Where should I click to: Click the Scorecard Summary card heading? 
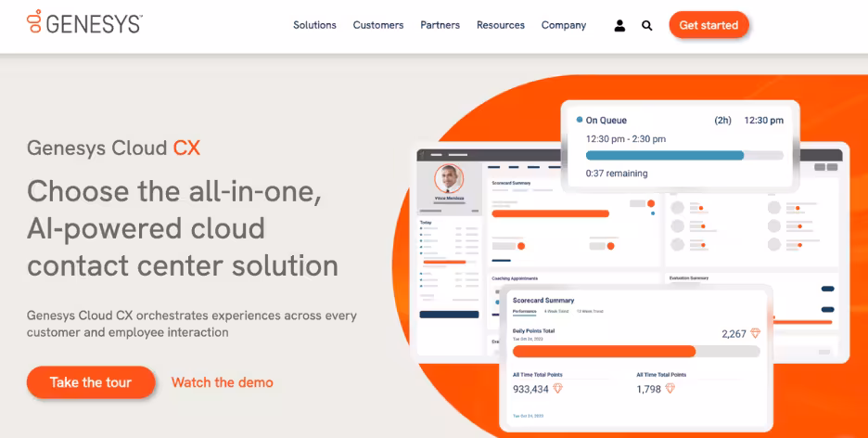tap(543, 300)
